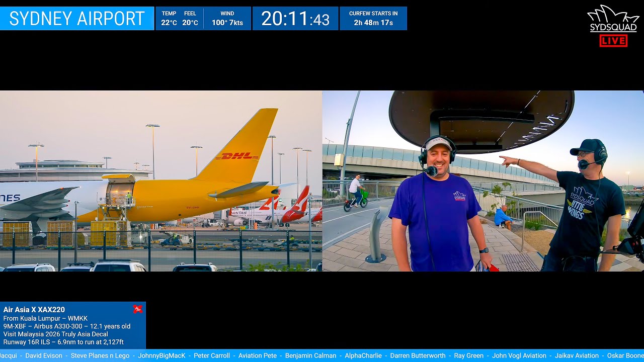Click the Air Asia logo in info panel

pos(137,309)
